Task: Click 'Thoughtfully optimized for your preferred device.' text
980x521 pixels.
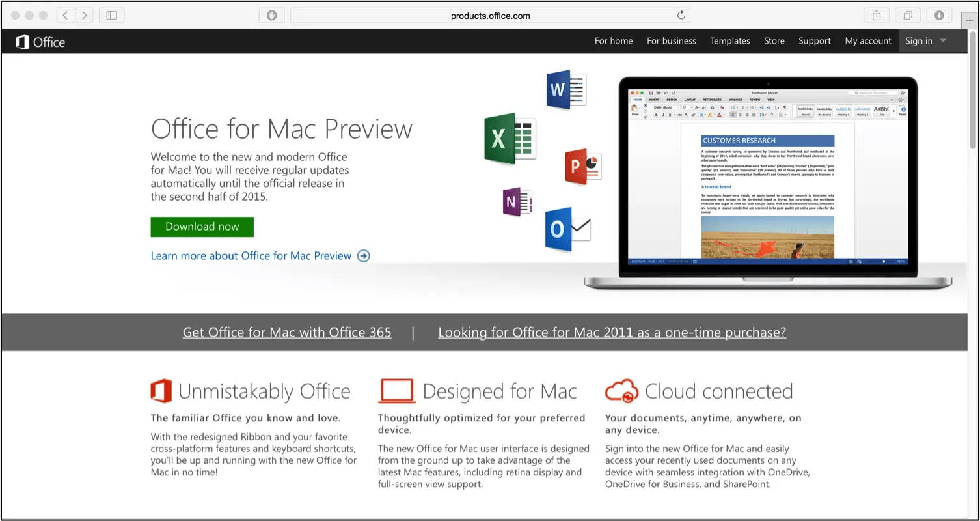Action: pyautogui.click(x=482, y=424)
